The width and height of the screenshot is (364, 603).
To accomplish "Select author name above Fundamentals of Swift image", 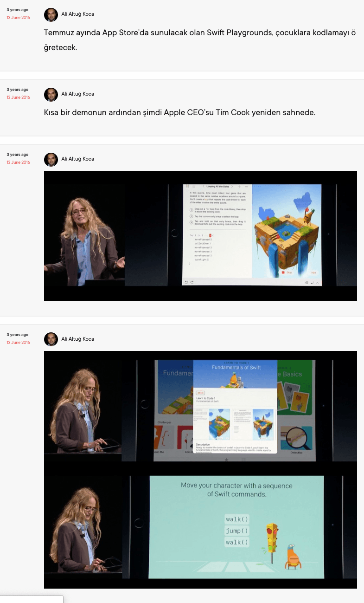I will [x=77, y=339].
